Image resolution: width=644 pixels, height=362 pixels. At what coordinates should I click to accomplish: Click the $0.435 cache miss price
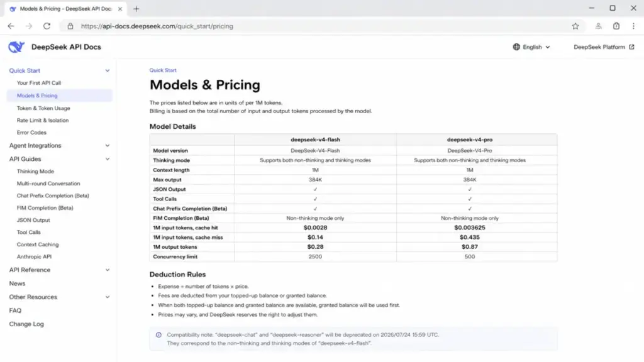pyautogui.click(x=469, y=237)
